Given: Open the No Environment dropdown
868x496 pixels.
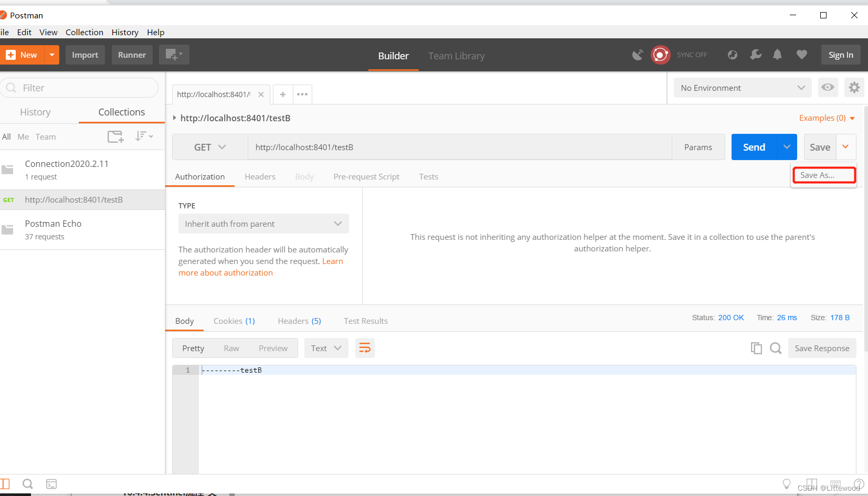Looking at the screenshot, I should (742, 88).
